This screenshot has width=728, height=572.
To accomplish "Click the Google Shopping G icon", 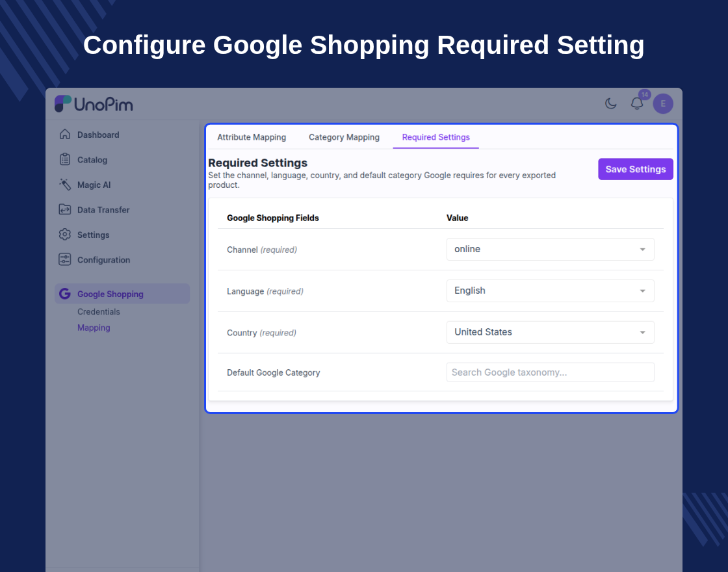I will (x=65, y=294).
